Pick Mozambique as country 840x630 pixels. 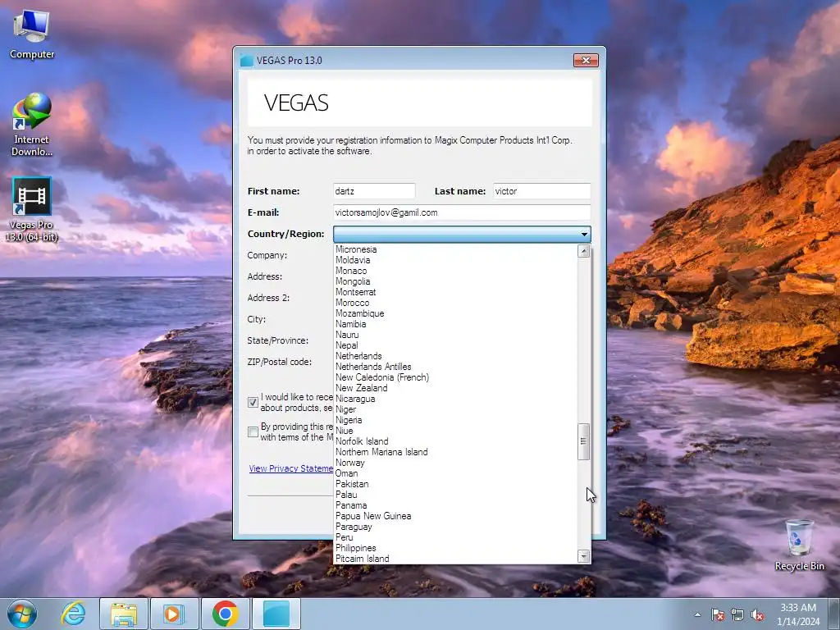point(455,313)
